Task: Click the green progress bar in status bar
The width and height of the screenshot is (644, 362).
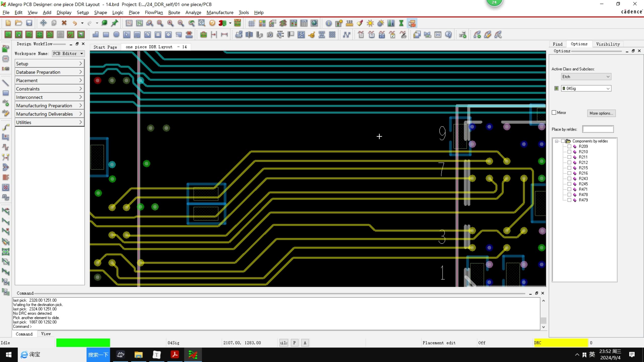Action: coord(83,343)
